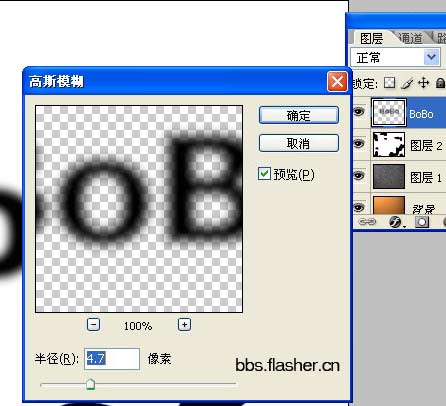The image size is (446, 406).
Task: Click the lock position move icon
Action: (x=423, y=83)
